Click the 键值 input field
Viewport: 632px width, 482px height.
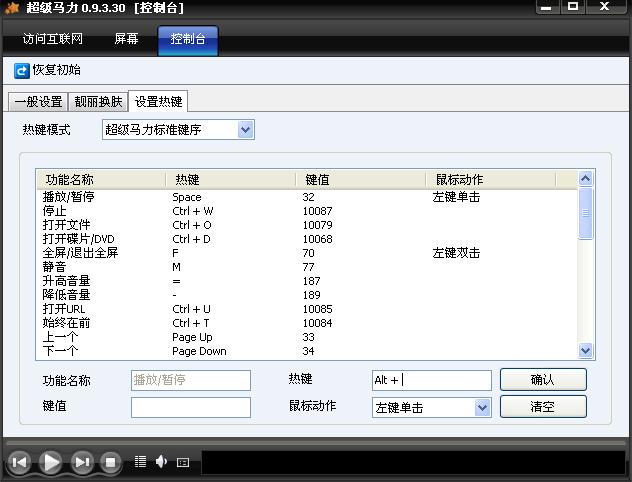pos(191,407)
